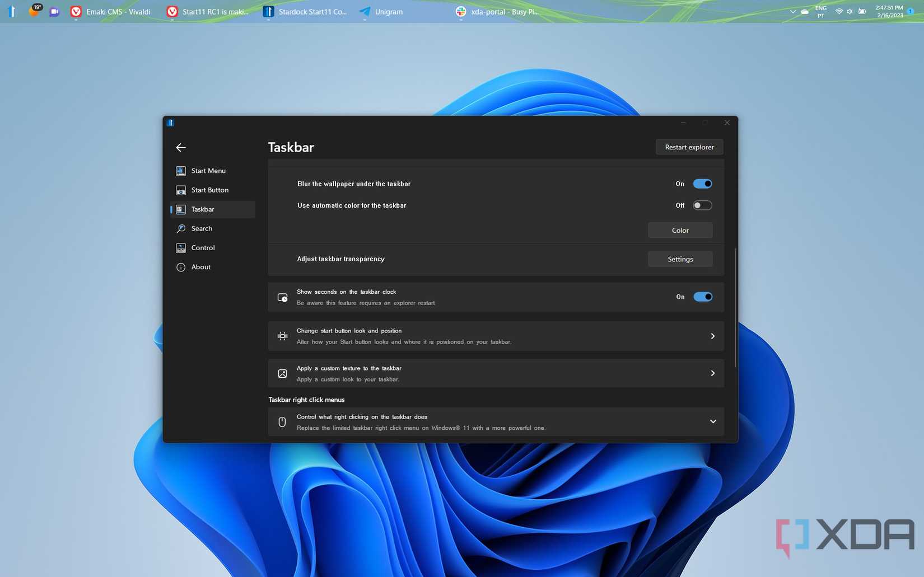Click the mouse icon for right-click menus
The width and height of the screenshot is (924, 577).
[x=282, y=421]
